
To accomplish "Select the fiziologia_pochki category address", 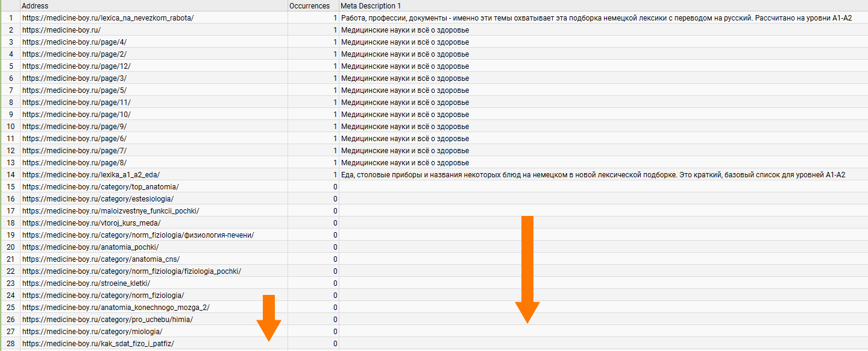I will click(x=154, y=271).
